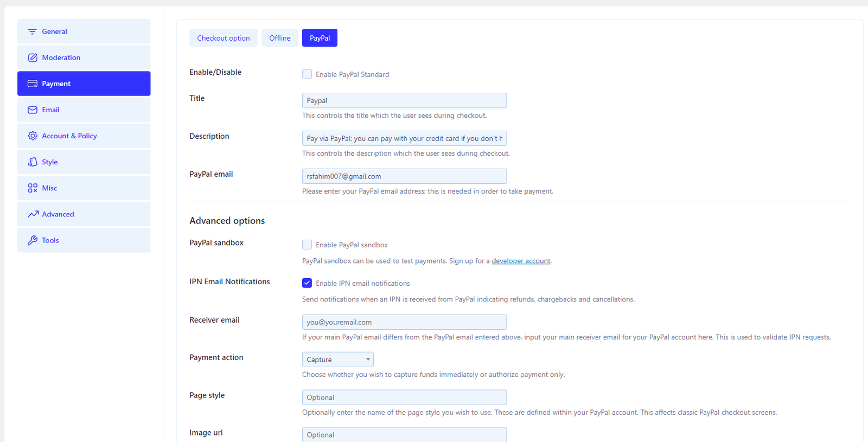Click the 'Receiver email' row label
The width and height of the screenshot is (868, 442).
tap(214, 320)
